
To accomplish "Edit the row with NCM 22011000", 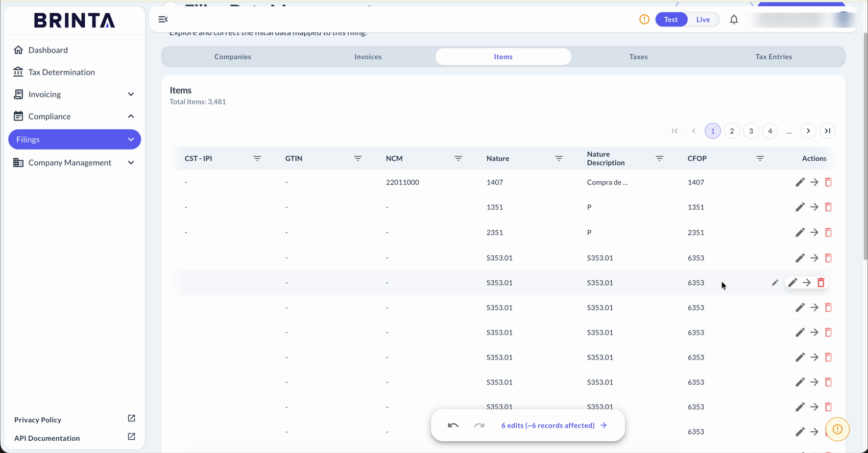I will coord(800,182).
